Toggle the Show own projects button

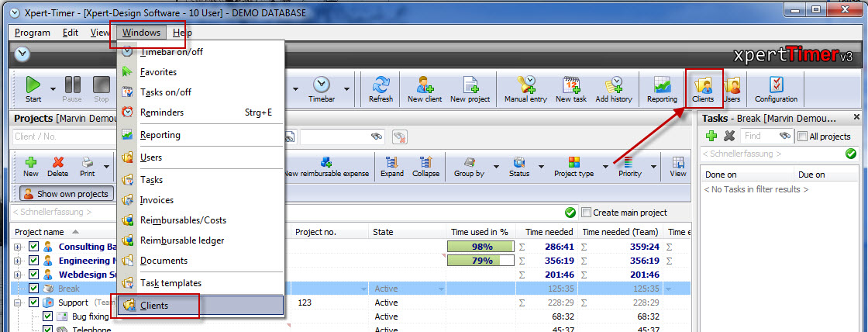point(67,194)
